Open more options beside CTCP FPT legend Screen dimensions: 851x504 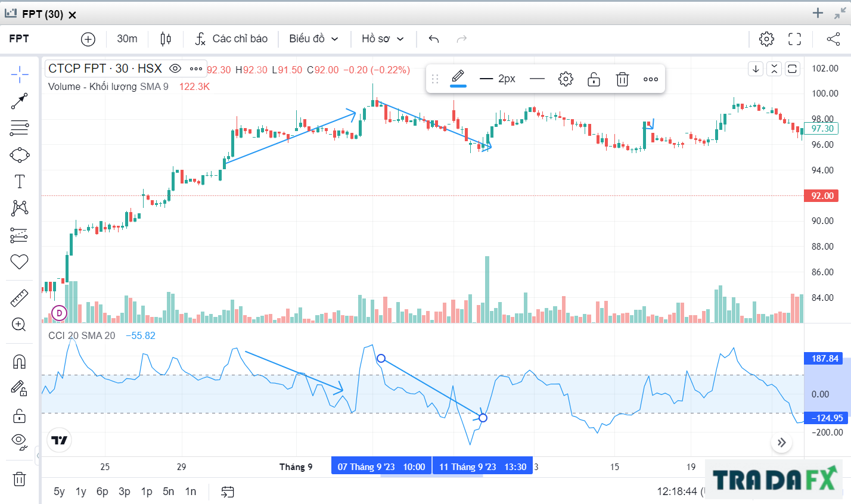tap(196, 69)
